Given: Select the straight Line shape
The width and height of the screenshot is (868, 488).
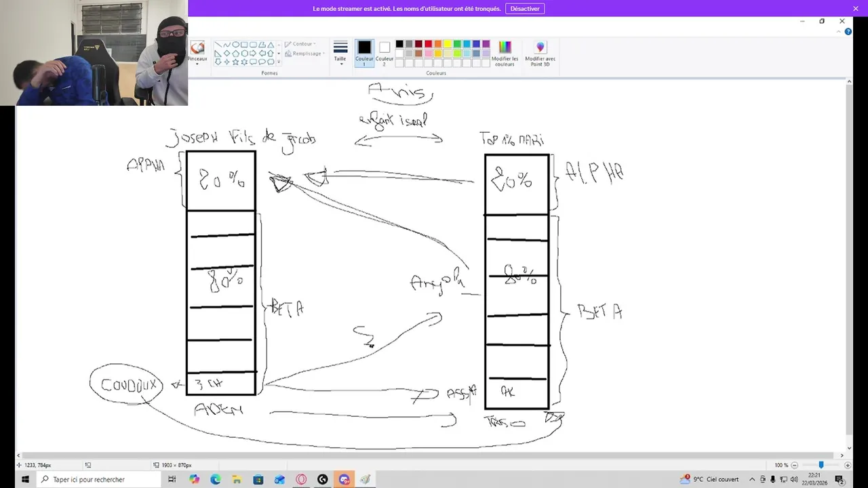Looking at the screenshot, I should [x=218, y=45].
